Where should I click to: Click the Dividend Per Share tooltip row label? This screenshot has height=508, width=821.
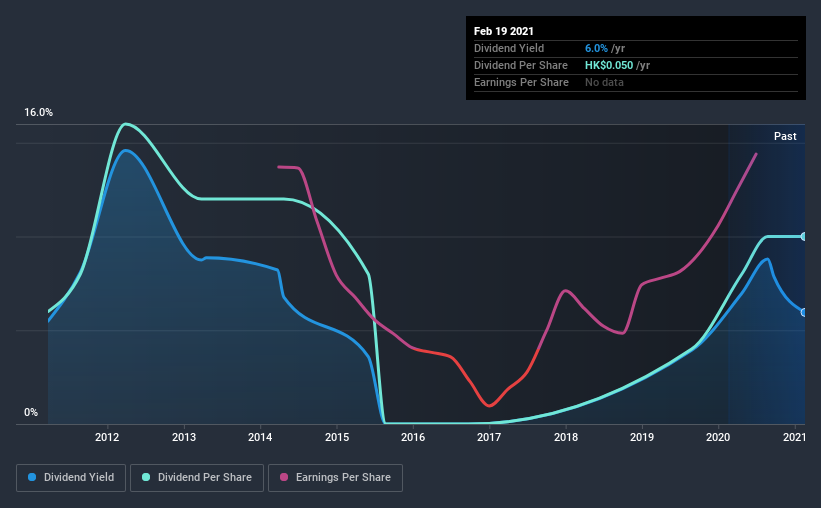(x=520, y=65)
